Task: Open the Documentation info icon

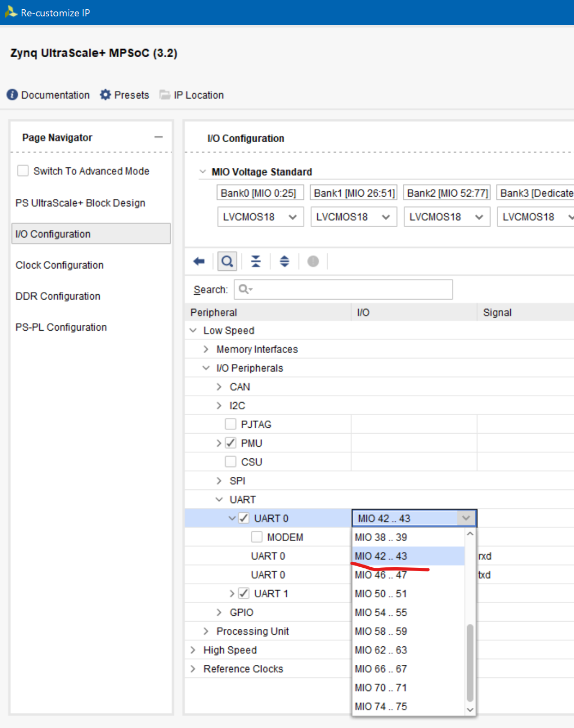Action: click(x=12, y=95)
